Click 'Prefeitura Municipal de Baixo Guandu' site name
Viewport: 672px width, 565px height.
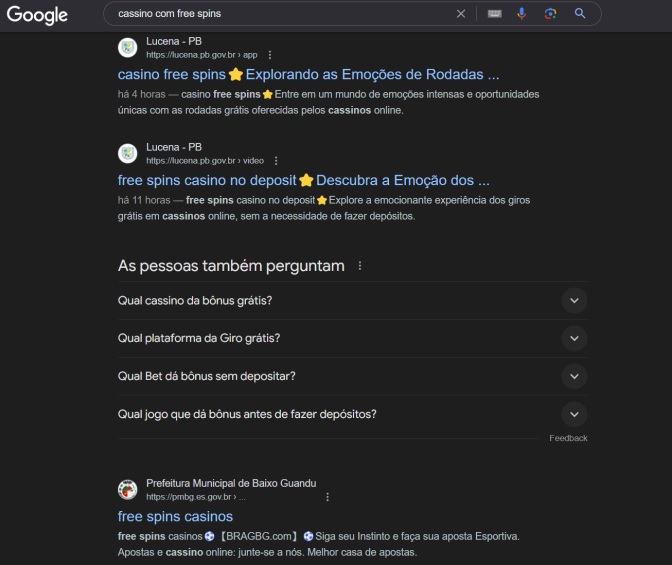click(231, 484)
